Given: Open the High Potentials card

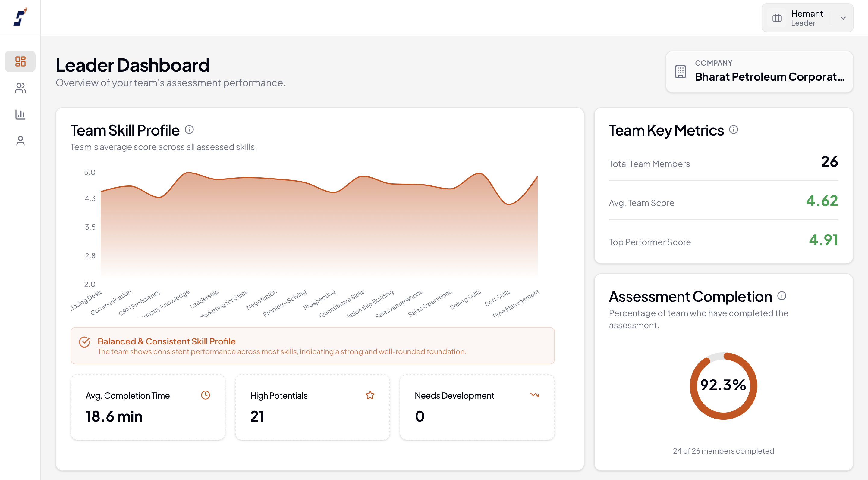Looking at the screenshot, I should [312, 407].
